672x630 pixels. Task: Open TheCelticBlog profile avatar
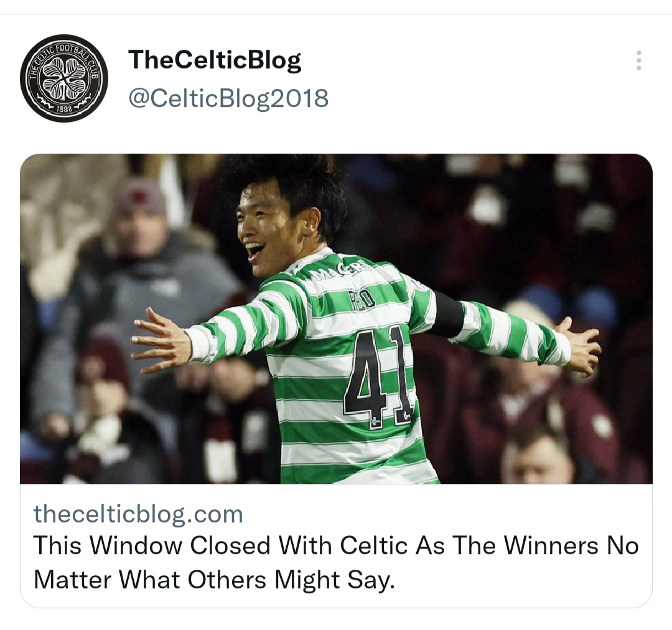coord(64,78)
